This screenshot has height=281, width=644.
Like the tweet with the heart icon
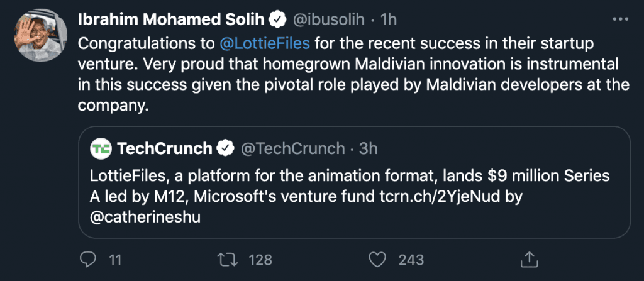[x=377, y=258]
